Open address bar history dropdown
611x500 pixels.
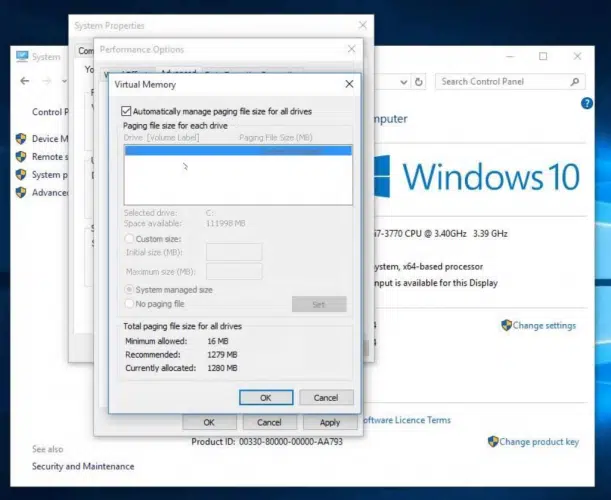(404, 82)
